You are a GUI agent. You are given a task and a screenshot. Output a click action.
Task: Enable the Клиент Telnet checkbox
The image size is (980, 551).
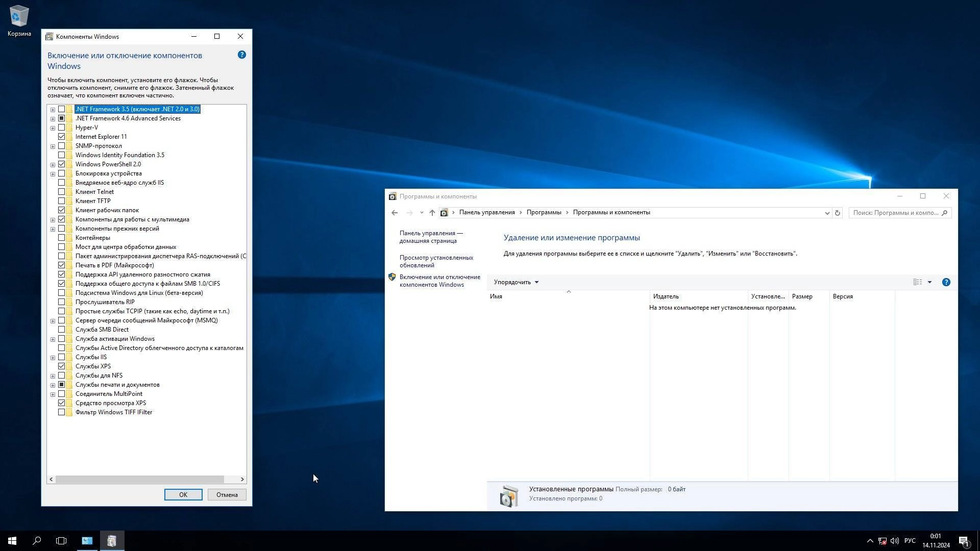pos(61,192)
